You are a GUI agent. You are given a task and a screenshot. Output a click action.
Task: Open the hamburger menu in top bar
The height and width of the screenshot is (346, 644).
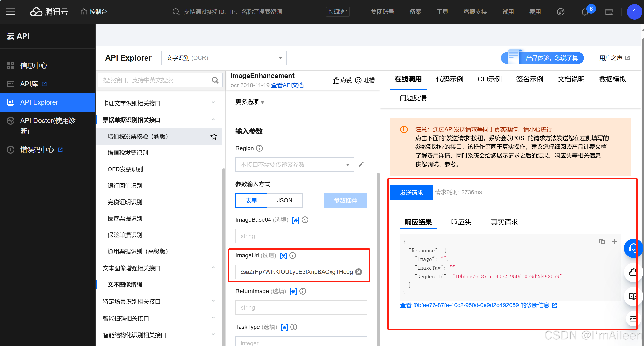[11, 12]
